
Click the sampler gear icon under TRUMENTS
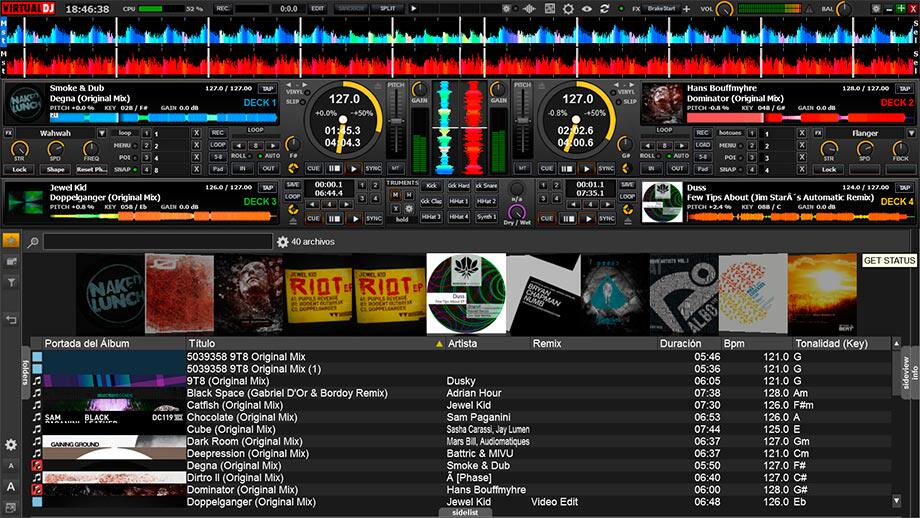tap(409, 208)
